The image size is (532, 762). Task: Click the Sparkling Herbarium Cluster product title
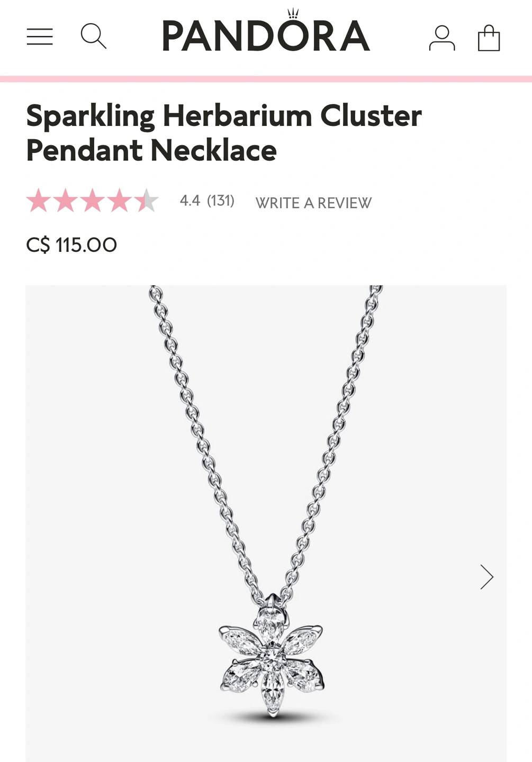[x=224, y=132]
